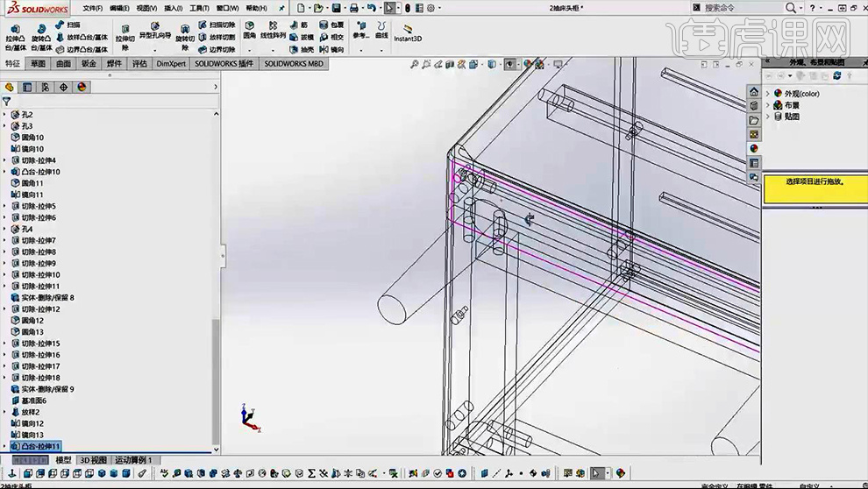Select the 旋转凸台/基体 revolve boss tool
This screenshot has width=868, height=489.
(x=41, y=37)
